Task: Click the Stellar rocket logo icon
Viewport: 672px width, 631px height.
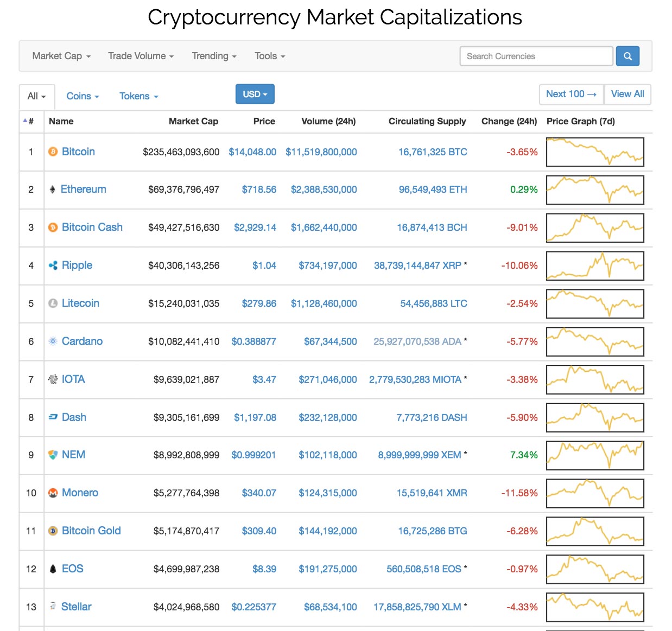Action: coord(53,607)
